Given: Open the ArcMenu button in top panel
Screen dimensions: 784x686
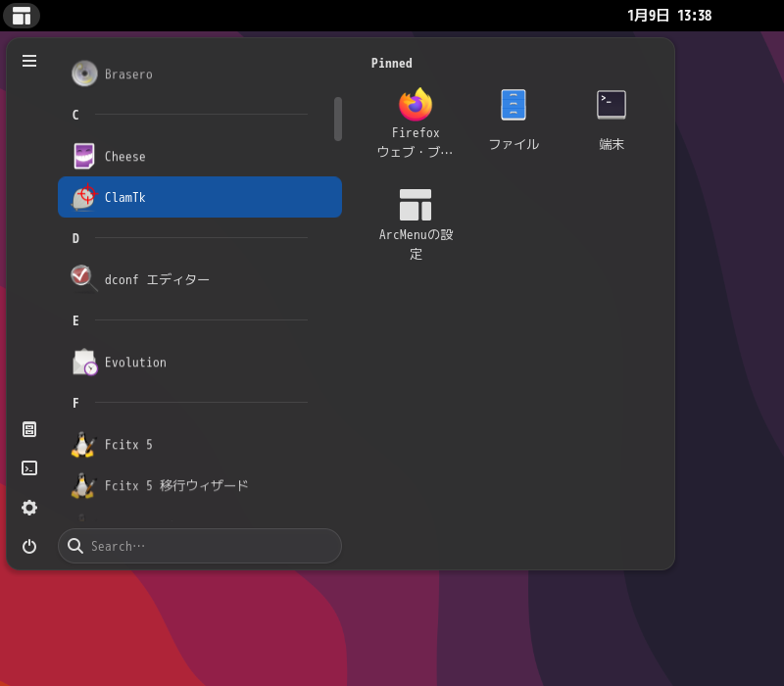Looking at the screenshot, I should (22, 16).
